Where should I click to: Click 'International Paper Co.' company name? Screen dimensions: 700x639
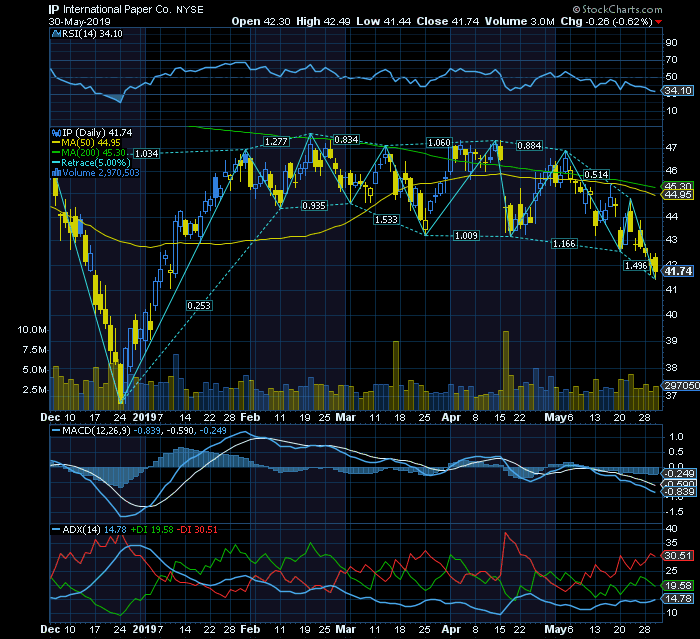coord(117,9)
